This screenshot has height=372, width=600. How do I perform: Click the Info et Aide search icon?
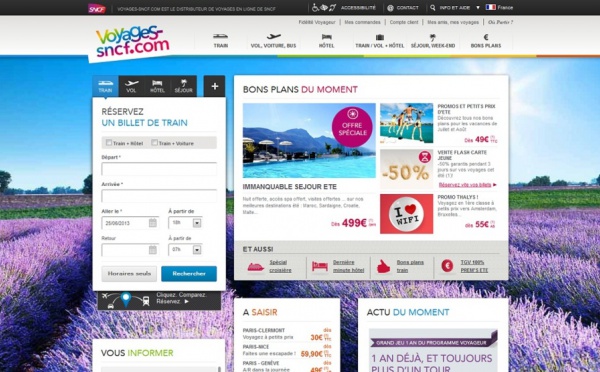(x=432, y=8)
